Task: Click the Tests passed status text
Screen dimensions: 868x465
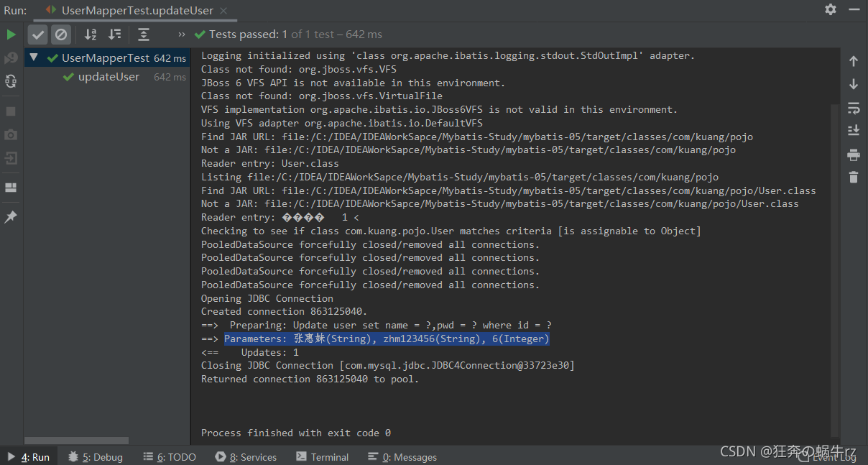Action: coord(295,34)
